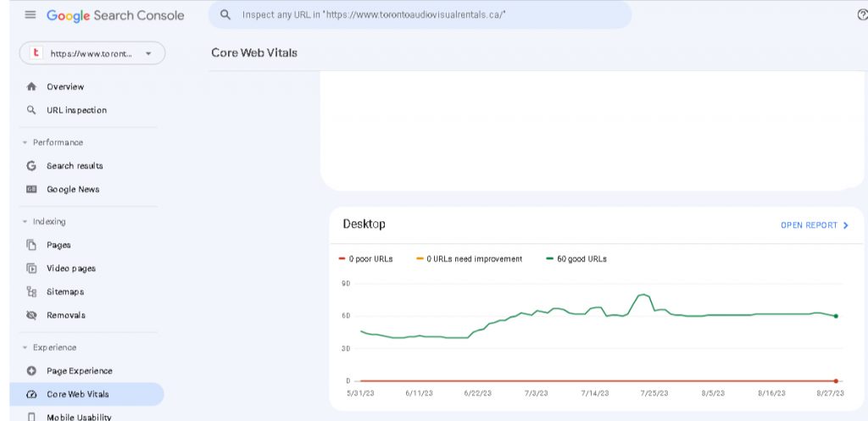Click the 8/5/23 date axis label
Screen dimensions: 868x421
[x=713, y=393]
